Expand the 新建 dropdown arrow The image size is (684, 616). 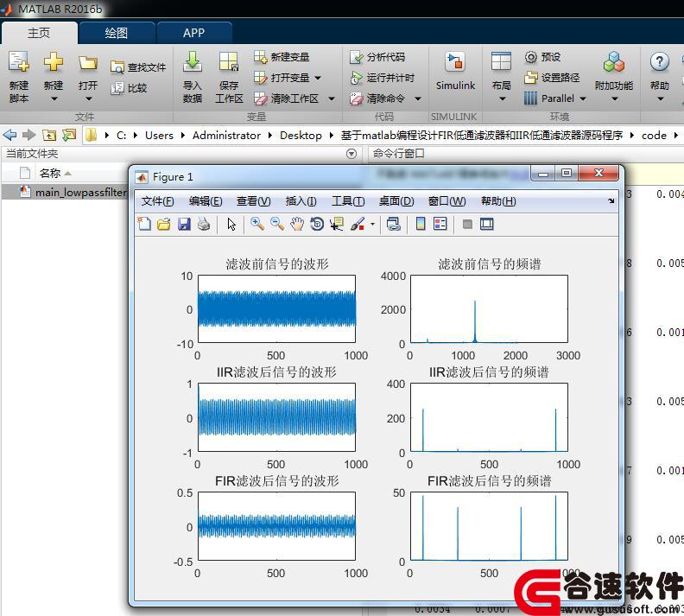(x=54, y=99)
